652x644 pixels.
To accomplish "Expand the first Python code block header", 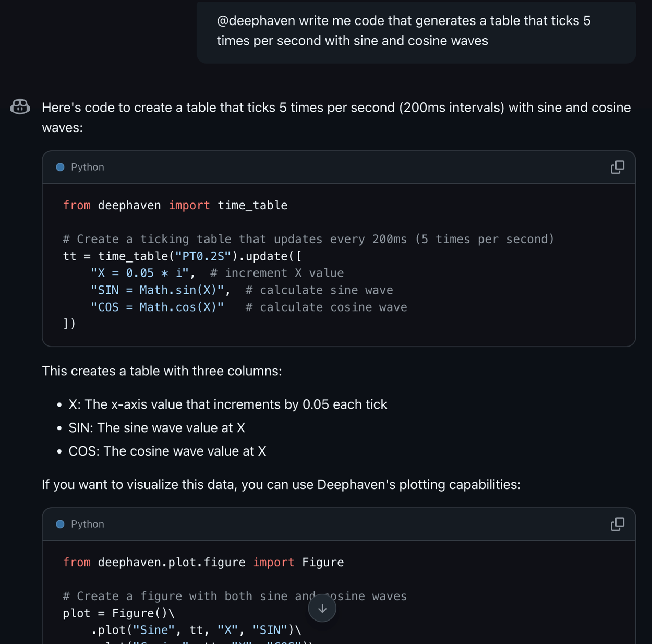I will (x=339, y=167).
